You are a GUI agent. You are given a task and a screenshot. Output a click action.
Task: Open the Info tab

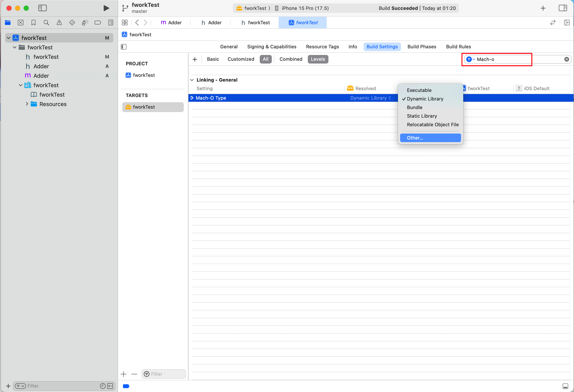coord(352,47)
